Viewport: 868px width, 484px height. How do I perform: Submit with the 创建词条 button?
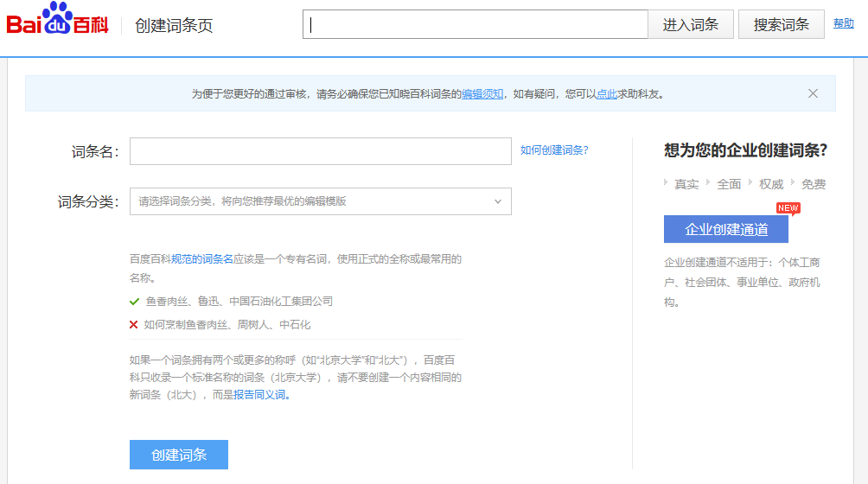(x=179, y=455)
